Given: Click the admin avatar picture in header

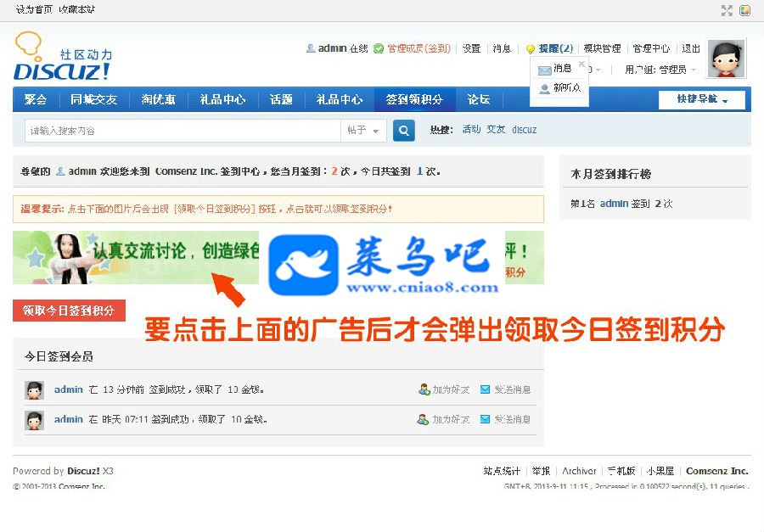Looking at the screenshot, I should click(x=727, y=59).
